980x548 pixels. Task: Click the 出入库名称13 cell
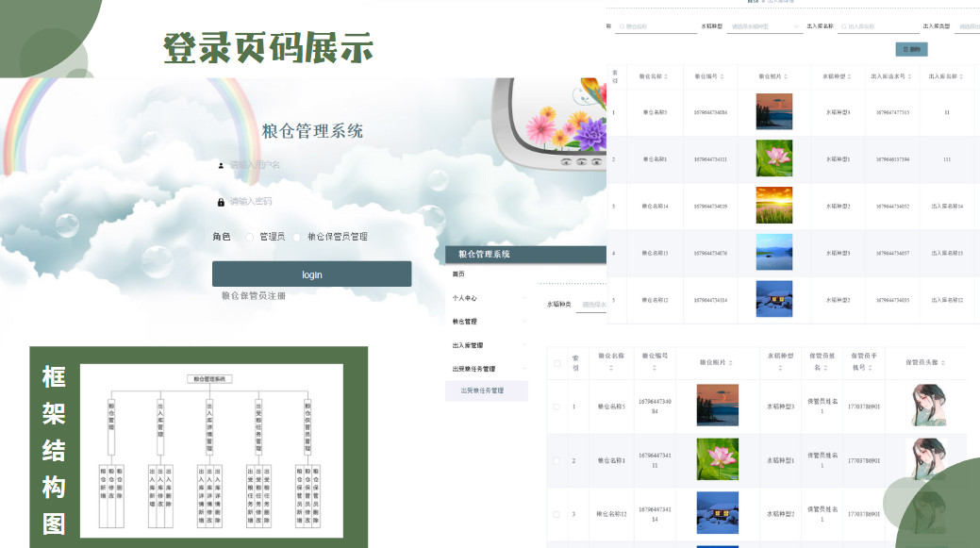tap(947, 254)
